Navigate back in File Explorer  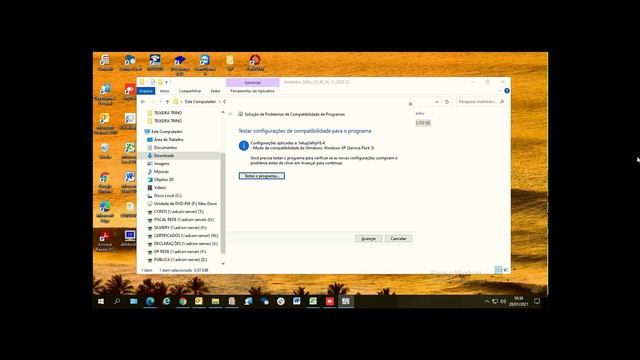[x=143, y=102]
